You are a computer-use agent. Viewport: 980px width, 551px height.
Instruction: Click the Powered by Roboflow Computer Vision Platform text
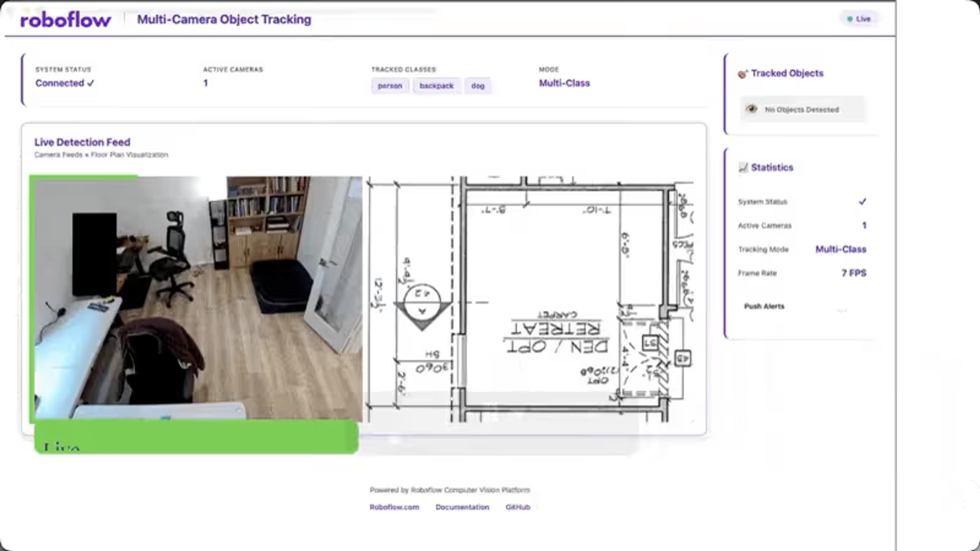click(x=450, y=490)
